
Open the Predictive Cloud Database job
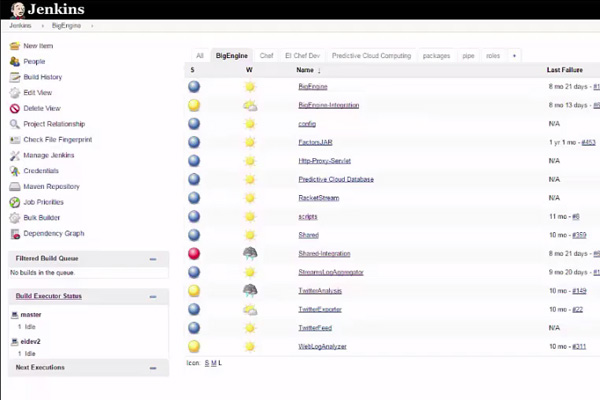coord(336,179)
